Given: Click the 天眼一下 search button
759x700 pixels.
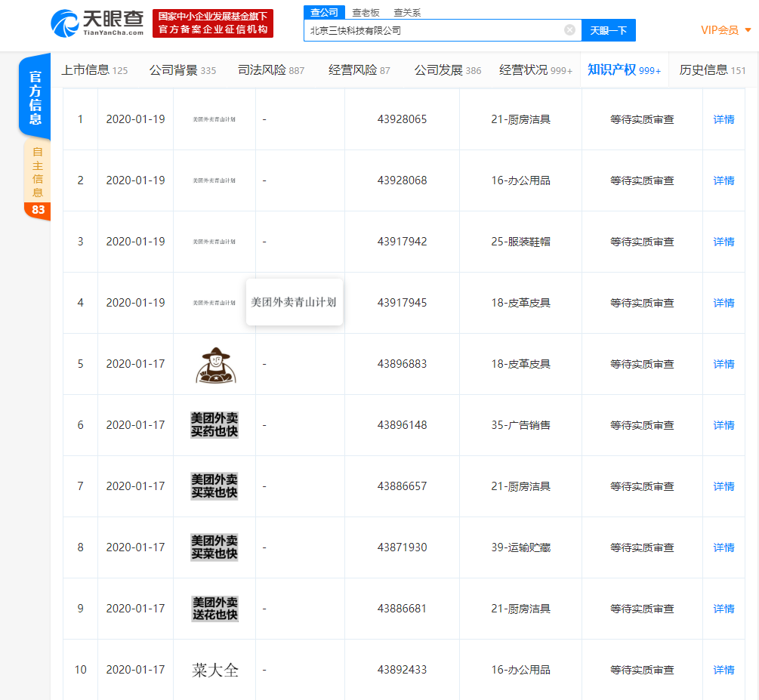Looking at the screenshot, I should (x=609, y=29).
